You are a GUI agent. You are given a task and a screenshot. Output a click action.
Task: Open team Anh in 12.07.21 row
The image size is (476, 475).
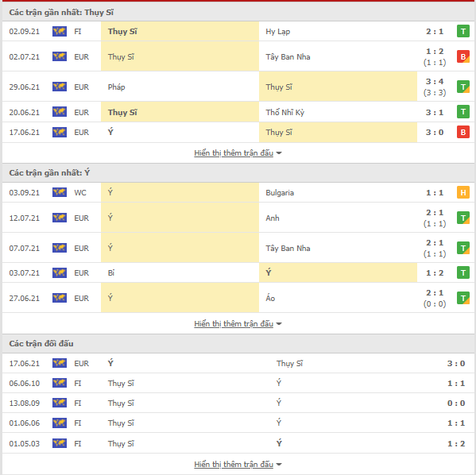pos(273,218)
